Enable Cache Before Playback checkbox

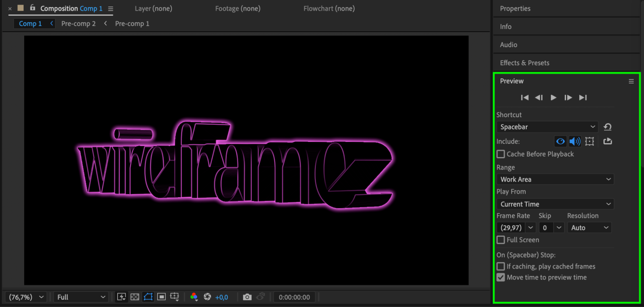(x=501, y=154)
